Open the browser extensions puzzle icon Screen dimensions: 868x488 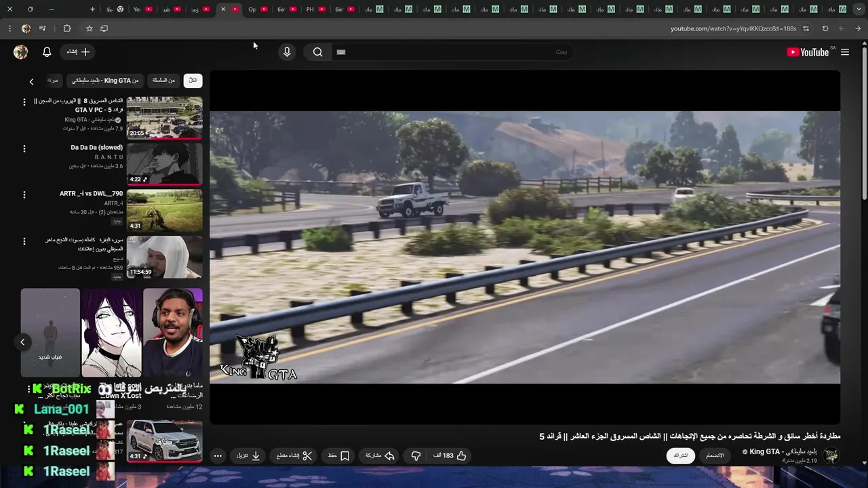click(66, 28)
